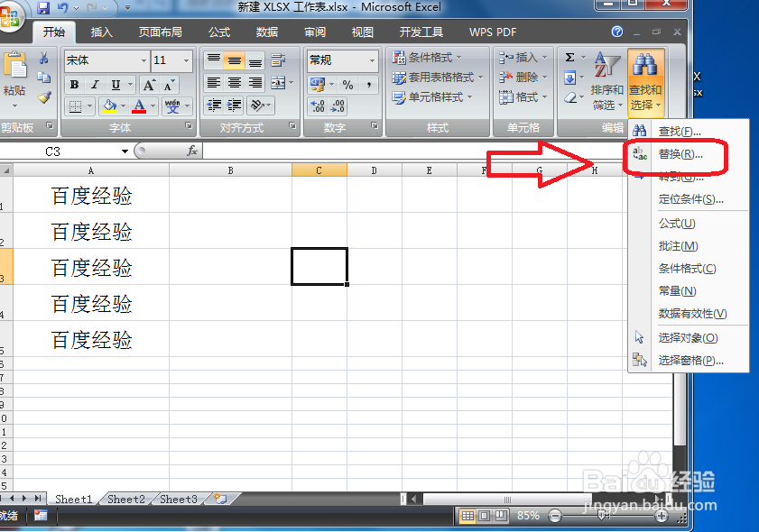This screenshot has height=532, width=759.
Task: Click the font color red A swatch
Action: point(139,105)
